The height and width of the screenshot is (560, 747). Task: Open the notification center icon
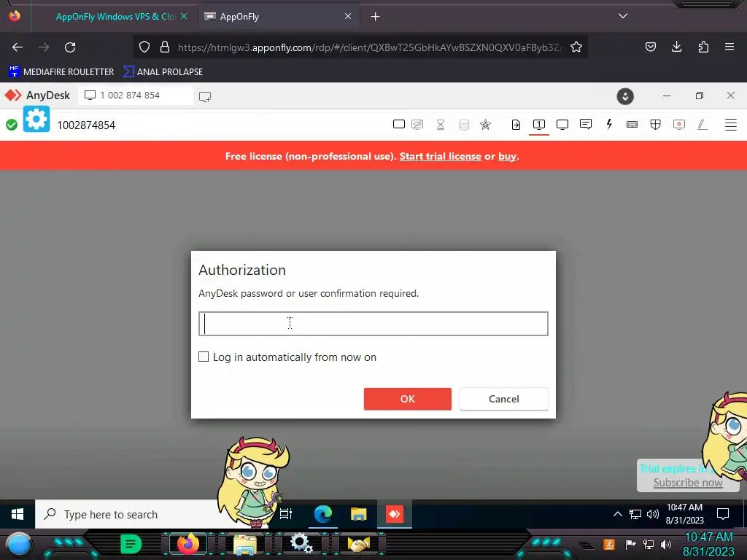point(723,514)
